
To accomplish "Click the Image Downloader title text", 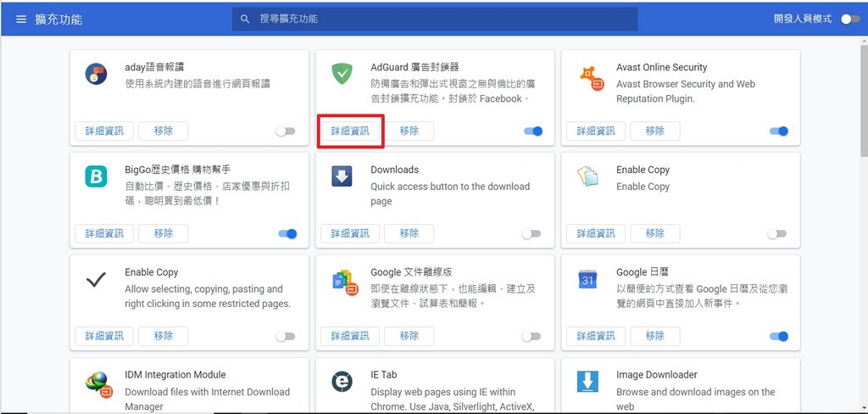I will 657,375.
